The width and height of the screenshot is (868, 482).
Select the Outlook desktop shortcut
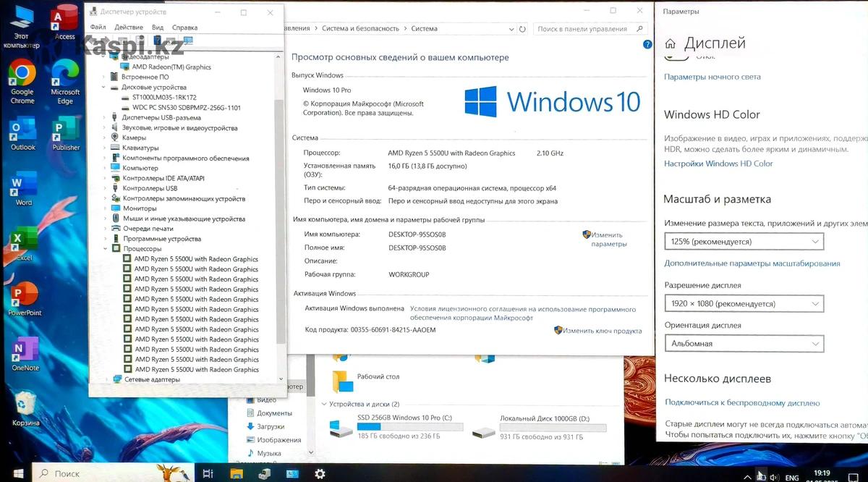(x=22, y=135)
